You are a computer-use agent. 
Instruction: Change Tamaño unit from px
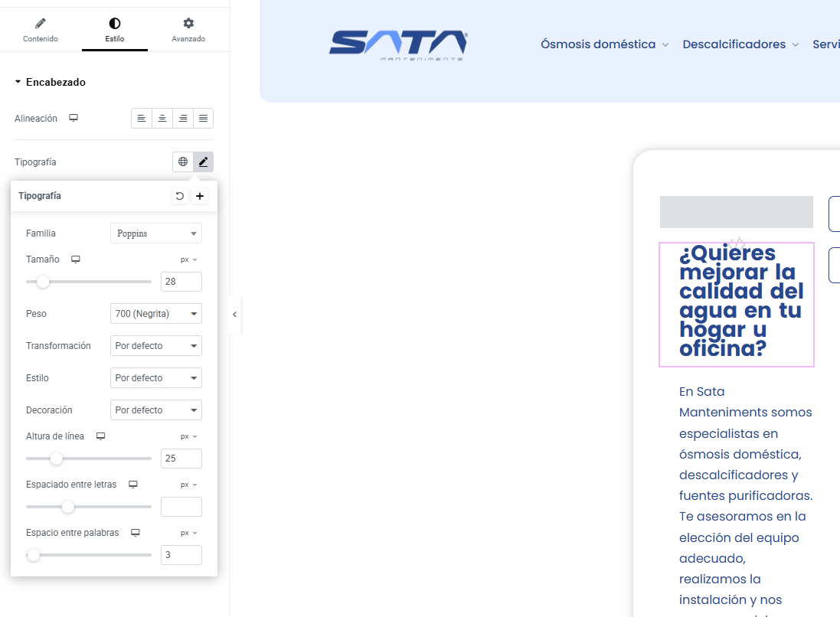pyautogui.click(x=188, y=260)
